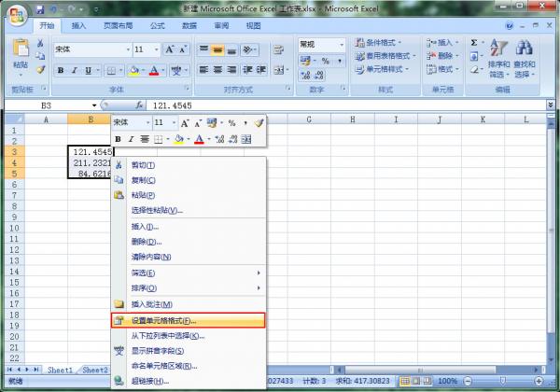Toggle Italic in the mini toolbar
Viewport: 560px width, 392px height.
pyautogui.click(x=132, y=140)
